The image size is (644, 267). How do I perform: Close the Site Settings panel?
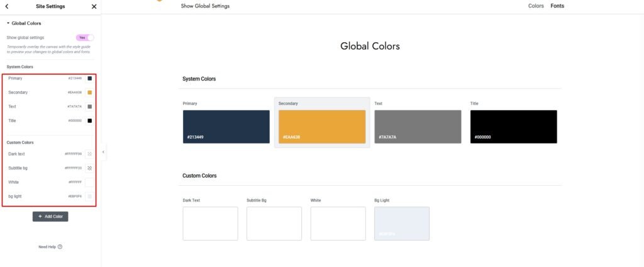pos(94,6)
